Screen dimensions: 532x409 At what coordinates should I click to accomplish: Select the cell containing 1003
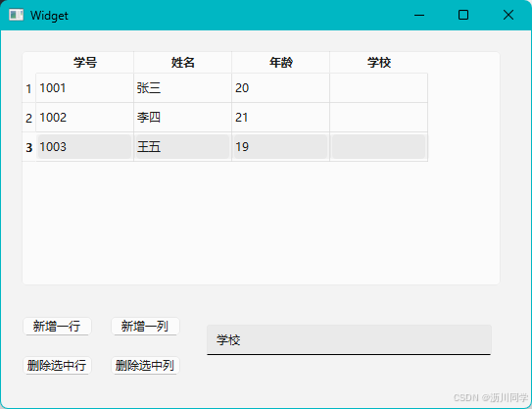85,147
